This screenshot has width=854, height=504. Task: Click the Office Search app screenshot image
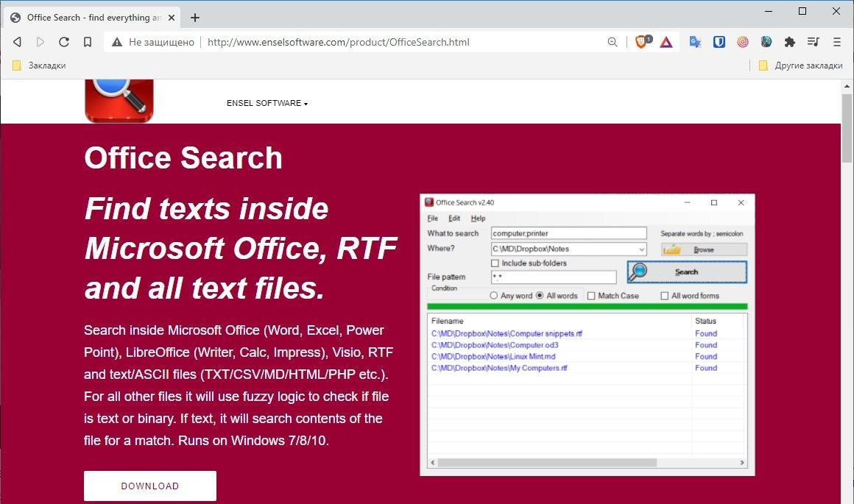point(587,335)
